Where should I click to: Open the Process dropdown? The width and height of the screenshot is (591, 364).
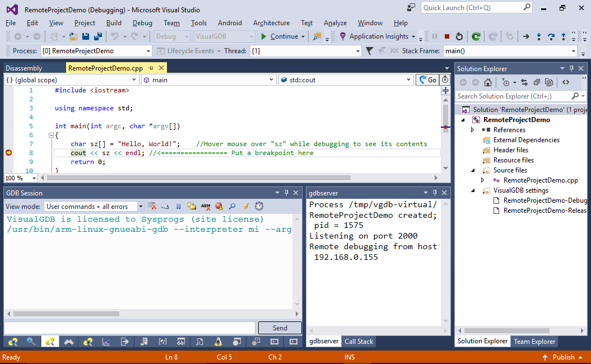(148, 52)
